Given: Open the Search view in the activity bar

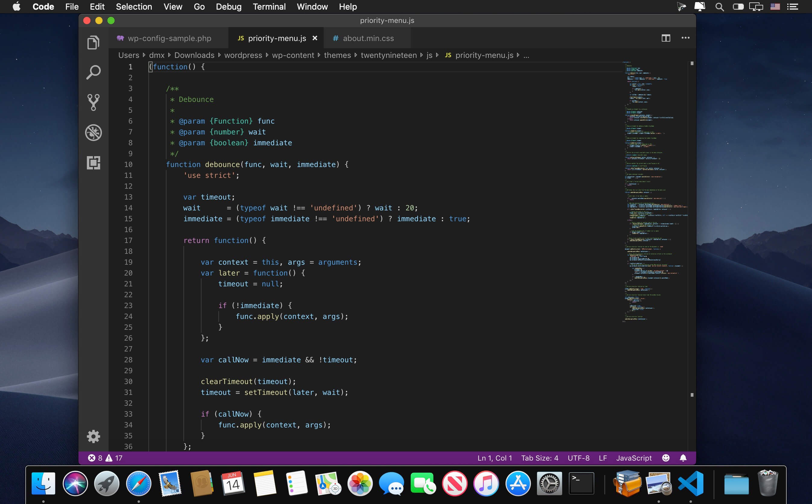Looking at the screenshot, I should [94, 72].
